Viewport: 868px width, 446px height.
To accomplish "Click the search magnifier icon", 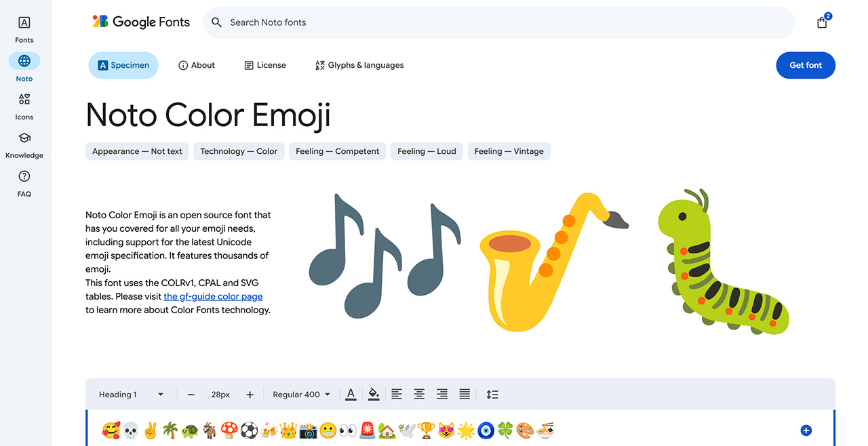I will click(216, 22).
